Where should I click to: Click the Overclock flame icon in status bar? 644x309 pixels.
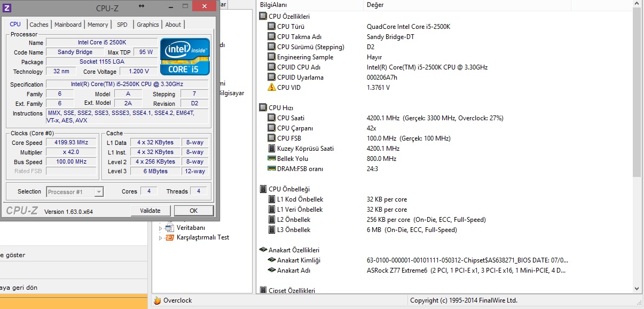(x=157, y=300)
